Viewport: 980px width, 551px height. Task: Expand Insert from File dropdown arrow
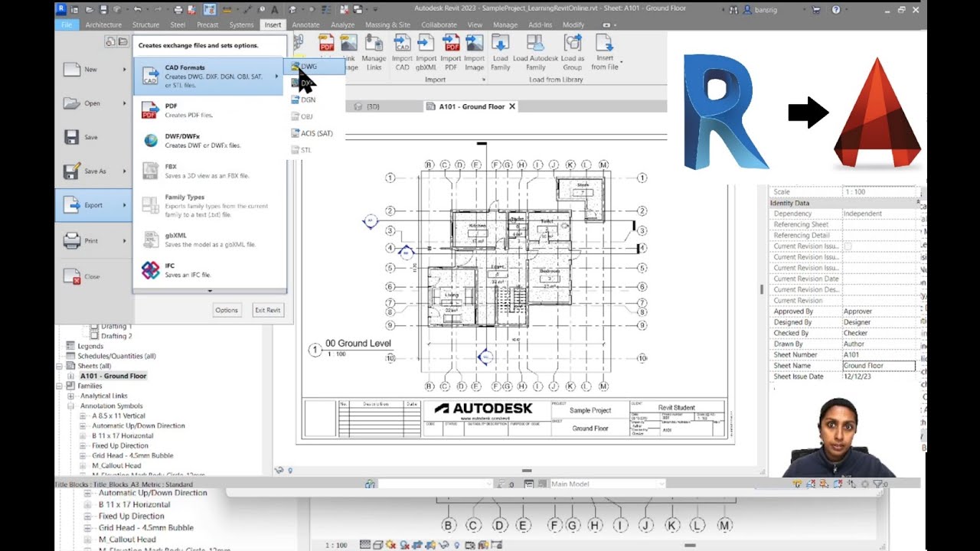pyautogui.click(x=621, y=61)
